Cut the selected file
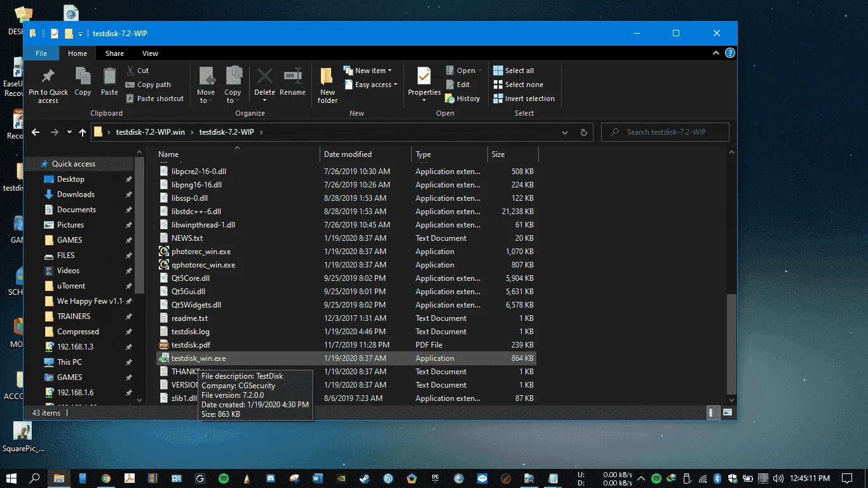 137,71
